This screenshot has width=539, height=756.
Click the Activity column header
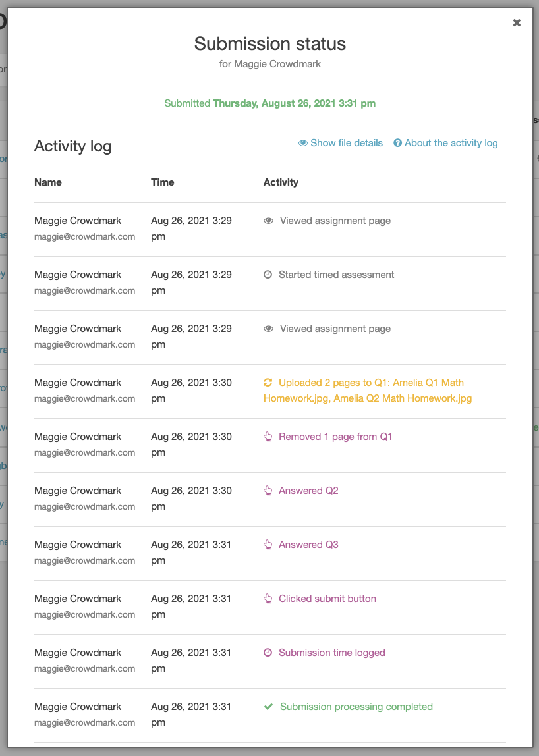pyautogui.click(x=281, y=182)
